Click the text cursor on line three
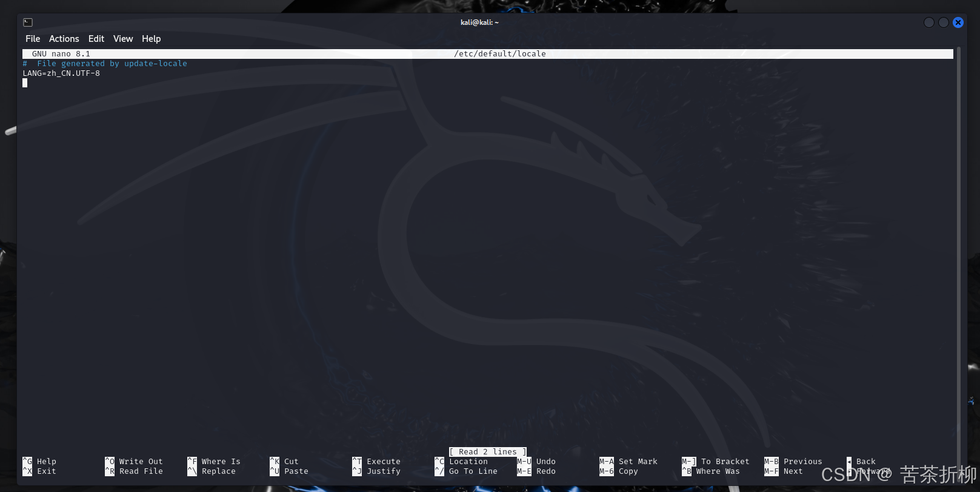 tap(25, 83)
